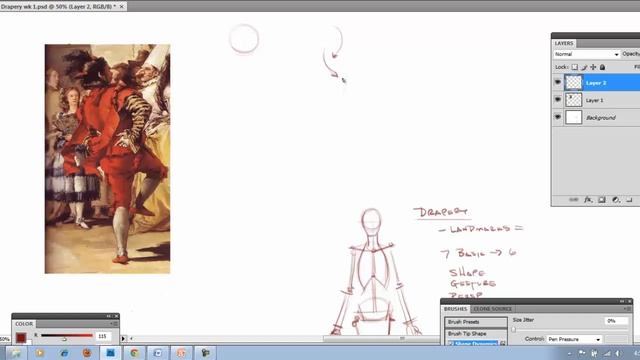Image resolution: width=640 pixels, height=360 pixels.
Task: Close the Brushes panel
Action: 630,301
